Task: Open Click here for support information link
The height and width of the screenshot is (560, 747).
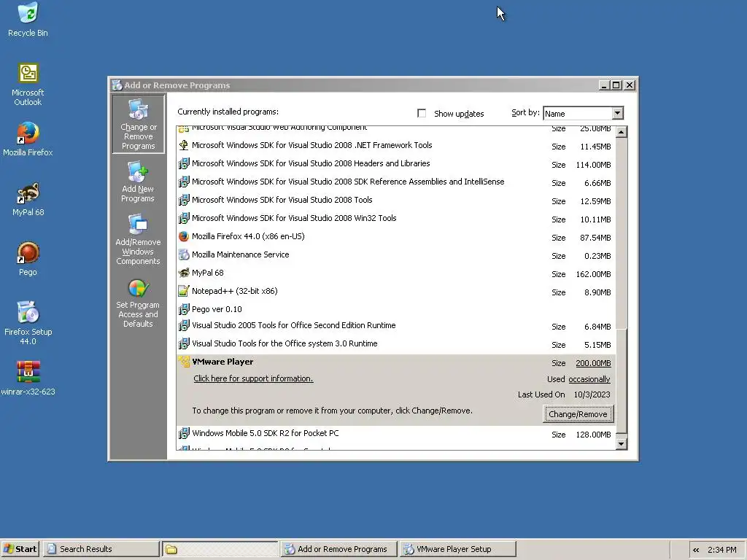Action: [x=253, y=378]
